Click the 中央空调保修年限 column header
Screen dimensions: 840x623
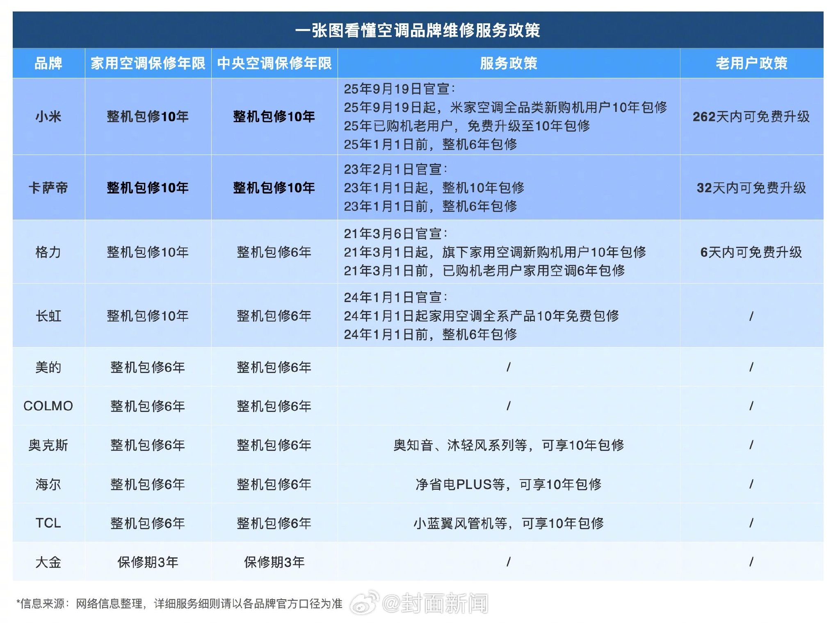tap(274, 63)
